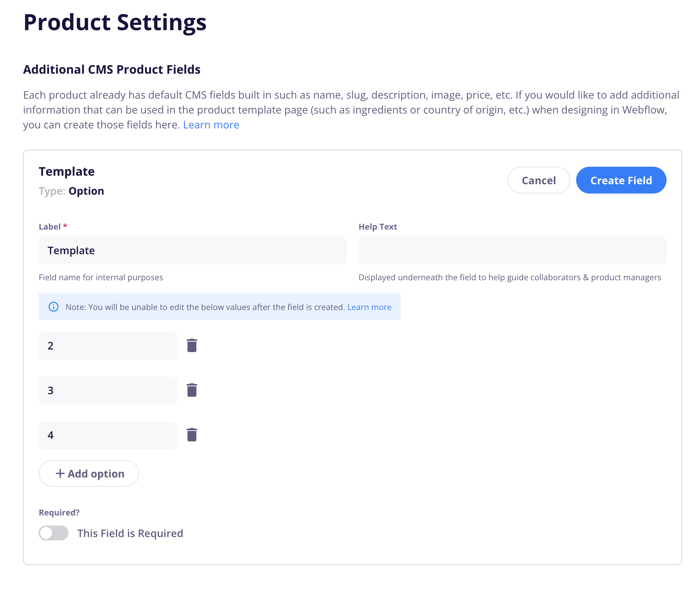Click the Additional CMS Product Fields heading
700x591 pixels.
pyautogui.click(x=112, y=70)
